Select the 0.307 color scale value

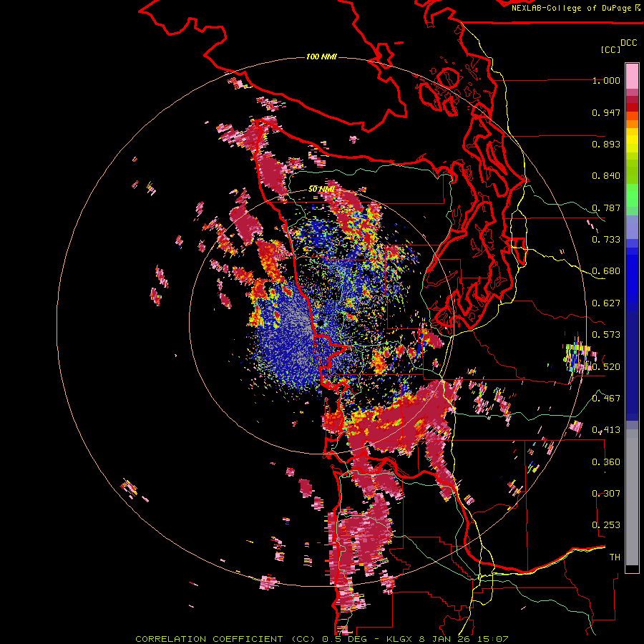[606, 493]
